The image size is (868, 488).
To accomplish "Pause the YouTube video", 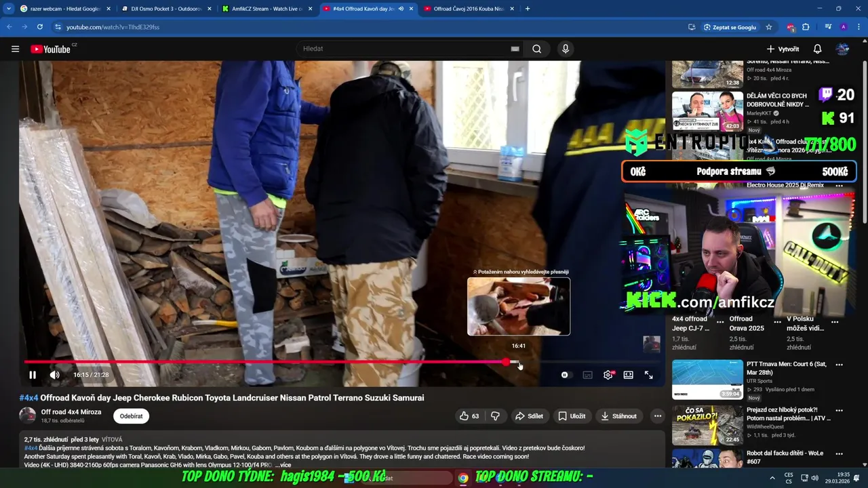I will click(x=33, y=375).
